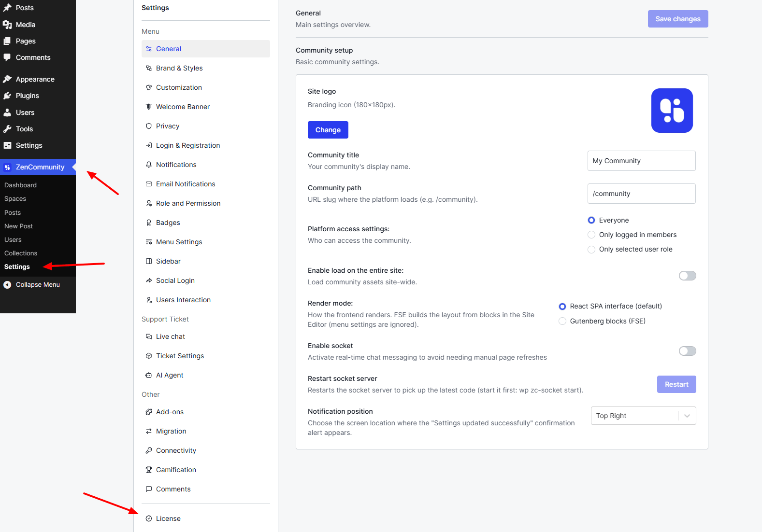The height and width of the screenshot is (532, 762).
Task: Click the Restart socket server button
Action: 676,384
